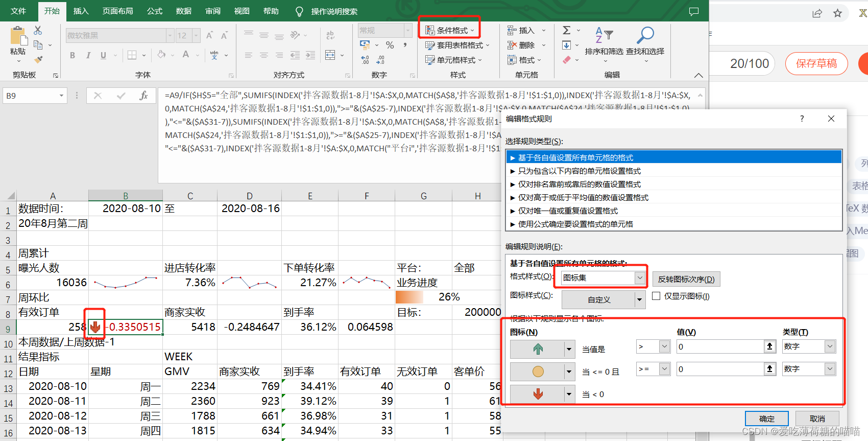Click the comma style button
This screenshot has height=441, width=868.
tap(405, 45)
